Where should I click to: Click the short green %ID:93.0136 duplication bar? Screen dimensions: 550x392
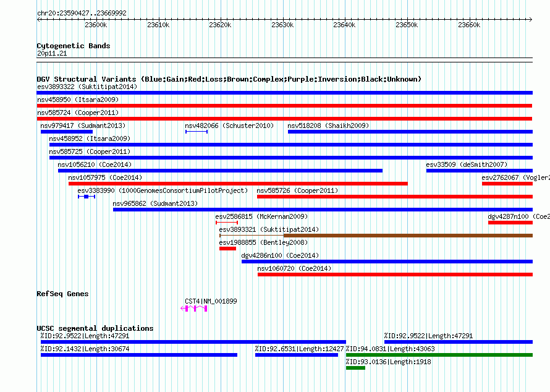[355, 368]
